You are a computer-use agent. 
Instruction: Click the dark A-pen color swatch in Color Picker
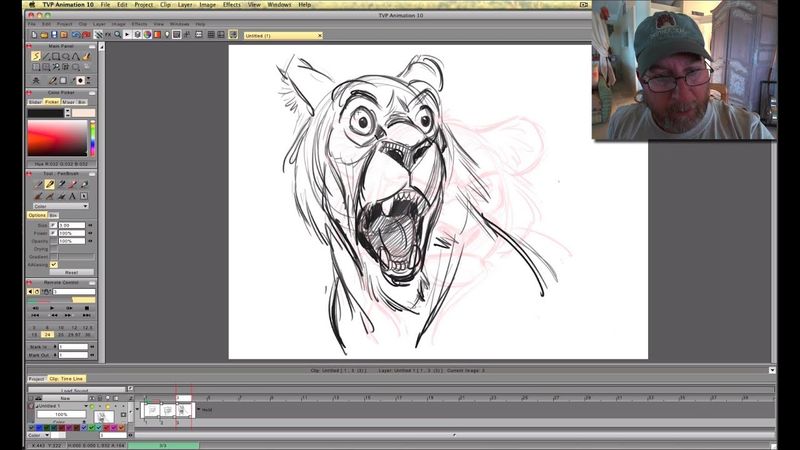[x=45, y=113]
